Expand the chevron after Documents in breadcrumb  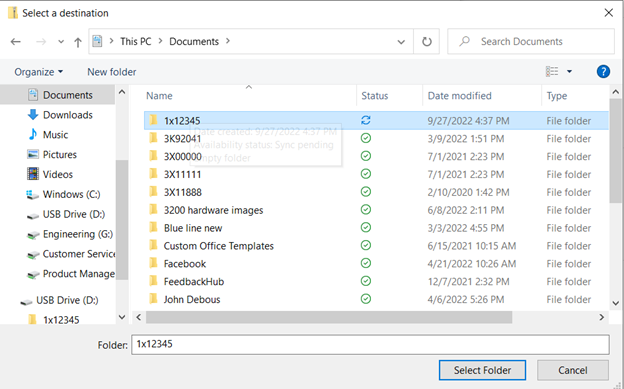click(x=228, y=41)
